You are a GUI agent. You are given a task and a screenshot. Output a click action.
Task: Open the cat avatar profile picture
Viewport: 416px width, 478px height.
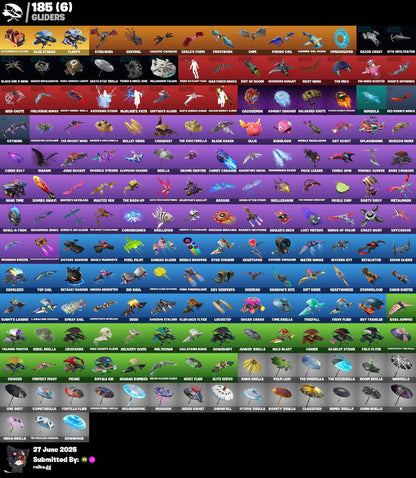click(x=17, y=459)
